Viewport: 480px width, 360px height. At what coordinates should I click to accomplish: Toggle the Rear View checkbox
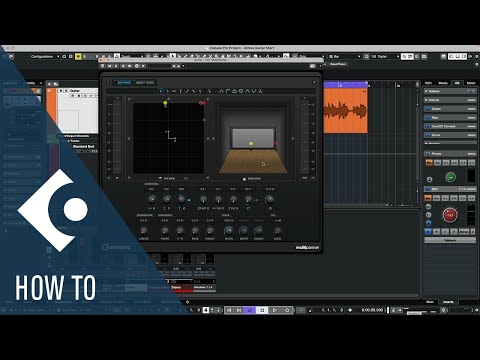[x=244, y=179]
